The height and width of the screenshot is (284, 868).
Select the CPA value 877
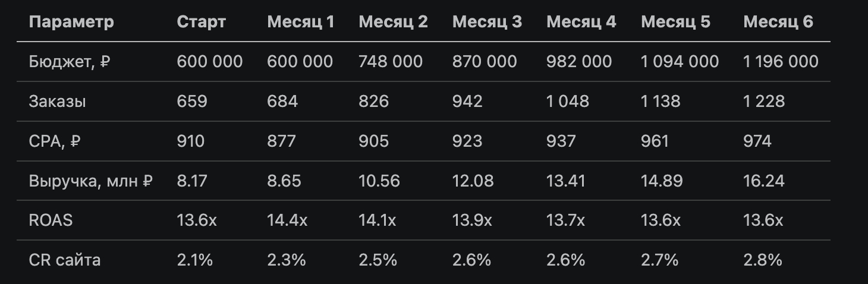coord(282,141)
